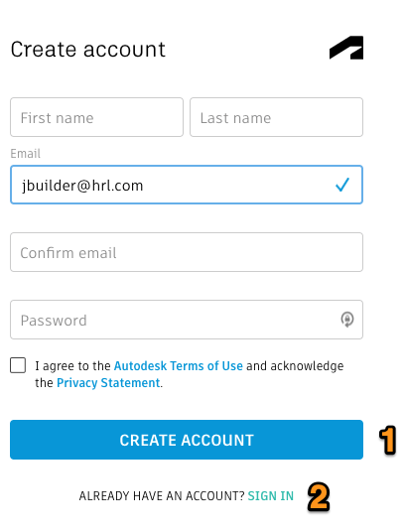Screen dimensions: 404x532
Task: Submit with the CREATE ACCOUNT button
Action: tap(187, 440)
